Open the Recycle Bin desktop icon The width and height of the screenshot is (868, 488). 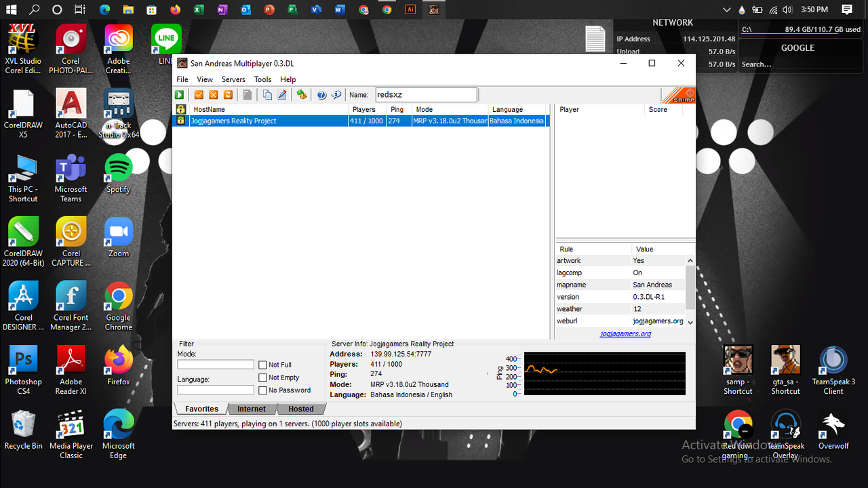23,430
